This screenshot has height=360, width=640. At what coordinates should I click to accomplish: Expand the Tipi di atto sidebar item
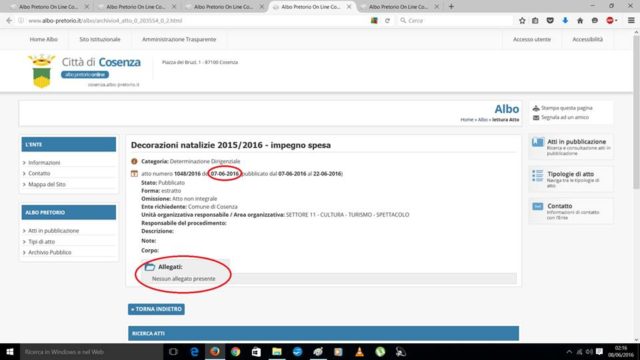point(41,242)
